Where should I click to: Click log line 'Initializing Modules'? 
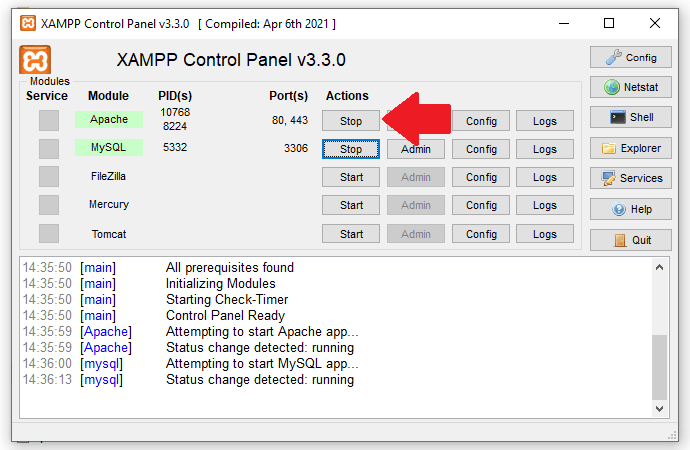pyautogui.click(x=220, y=283)
